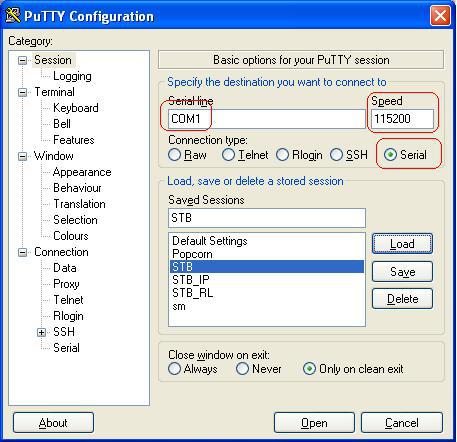The width and height of the screenshot is (457, 442).
Task: Open the Behaviour category
Action: pyautogui.click(x=77, y=188)
